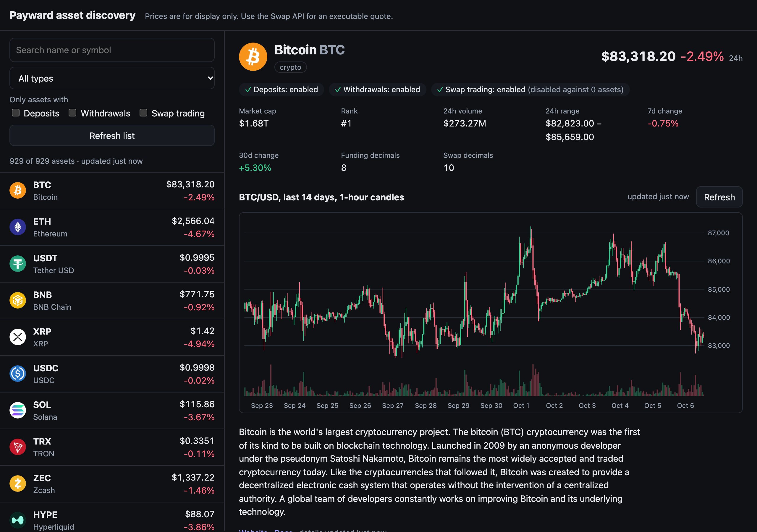Click the Refresh list button
Viewport: 757px width, 532px height.
112,135
